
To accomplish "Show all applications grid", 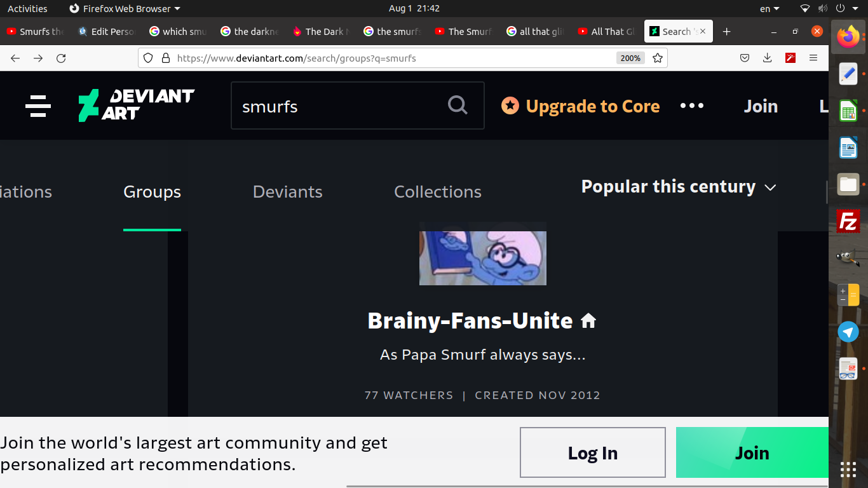I will (x=848, y=470).
